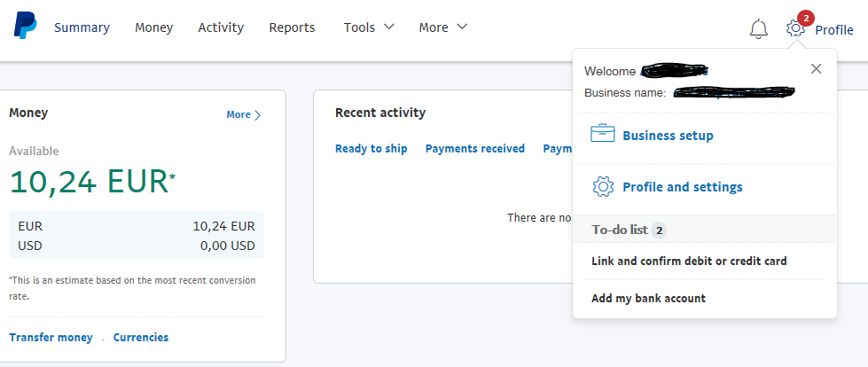Viewport: 868px width, 367px height.
Task: Select Money in the top navigation
Action: [154, 27]
